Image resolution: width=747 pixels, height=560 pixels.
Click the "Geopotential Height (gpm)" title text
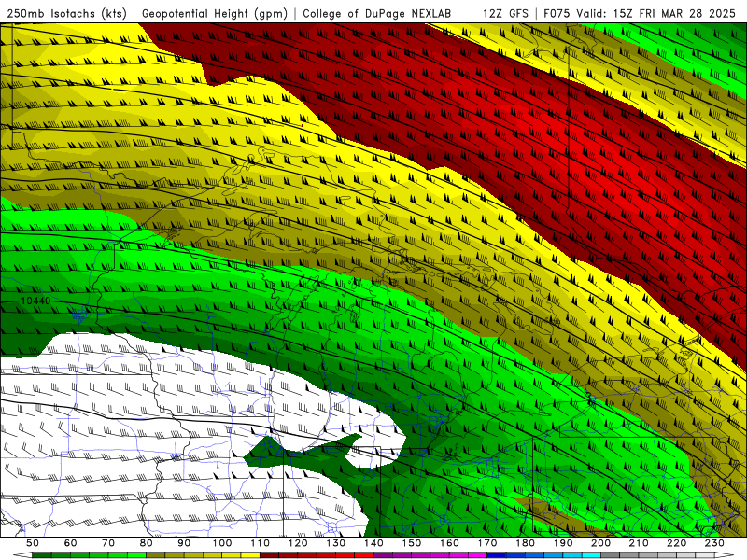coord(215,14)
